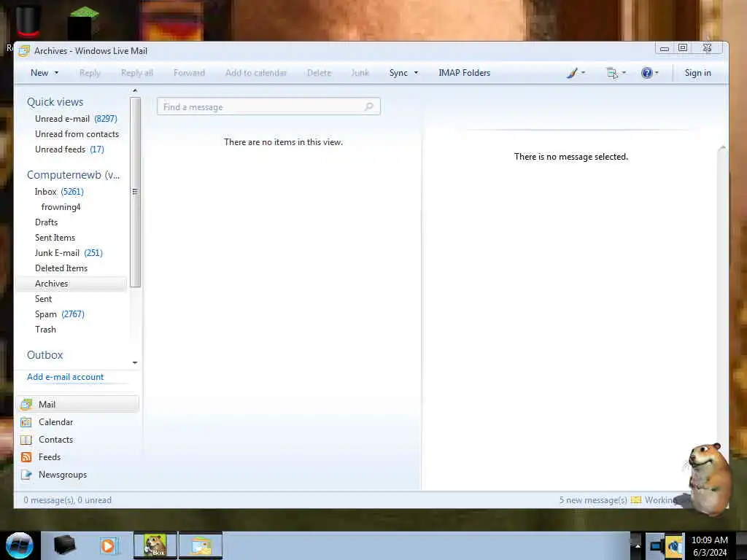
Task: Expand the Menus icon dropdown arrow
Action: point(624,73)
